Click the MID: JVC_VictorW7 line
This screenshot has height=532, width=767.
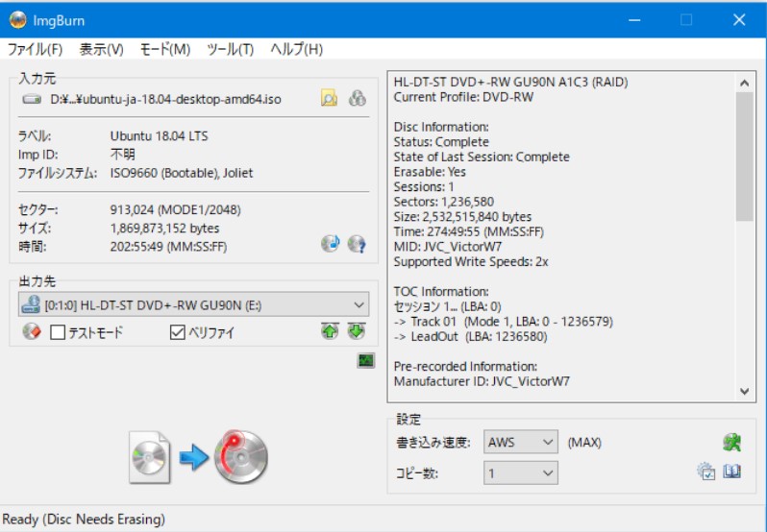(448, 246)
